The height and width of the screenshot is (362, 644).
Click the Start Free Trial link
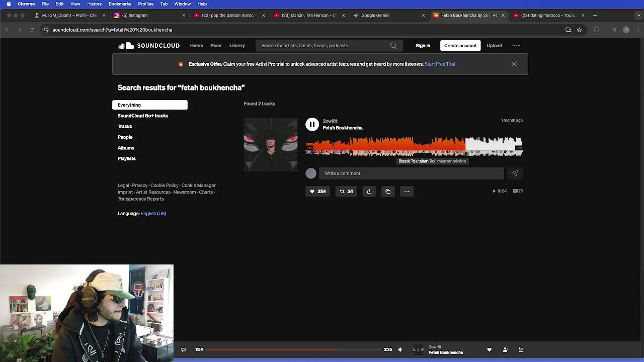point(439,64)
